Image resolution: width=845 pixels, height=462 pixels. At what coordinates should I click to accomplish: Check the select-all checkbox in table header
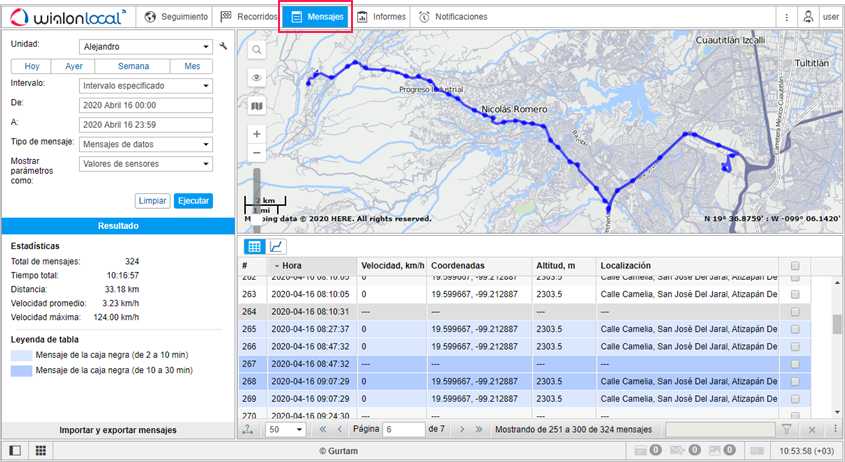coord(795,266)
